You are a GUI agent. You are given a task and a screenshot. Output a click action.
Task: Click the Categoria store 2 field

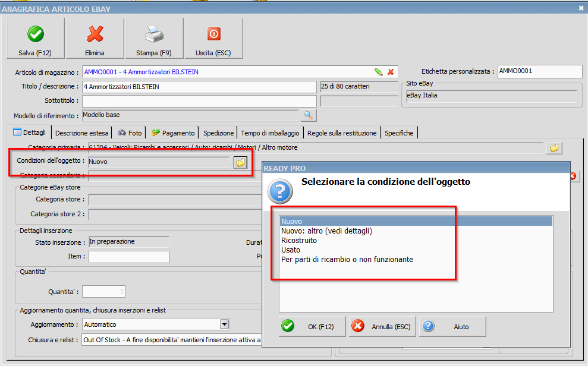click(x=175, y=214)
